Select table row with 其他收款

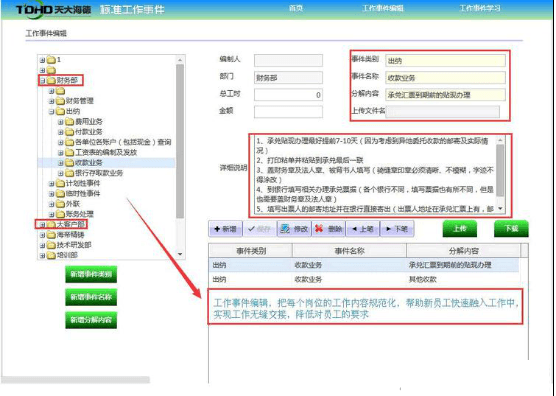click(x=364, y=279)
